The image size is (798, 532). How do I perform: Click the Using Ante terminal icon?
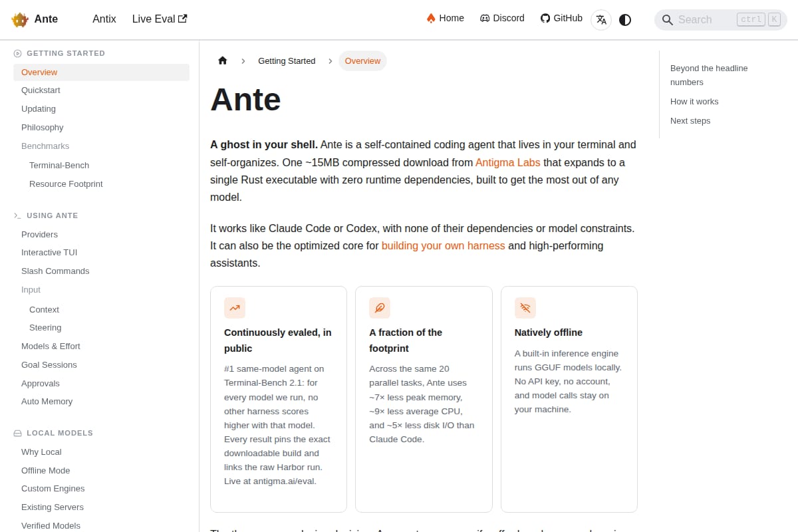click(x=17, y=215)
